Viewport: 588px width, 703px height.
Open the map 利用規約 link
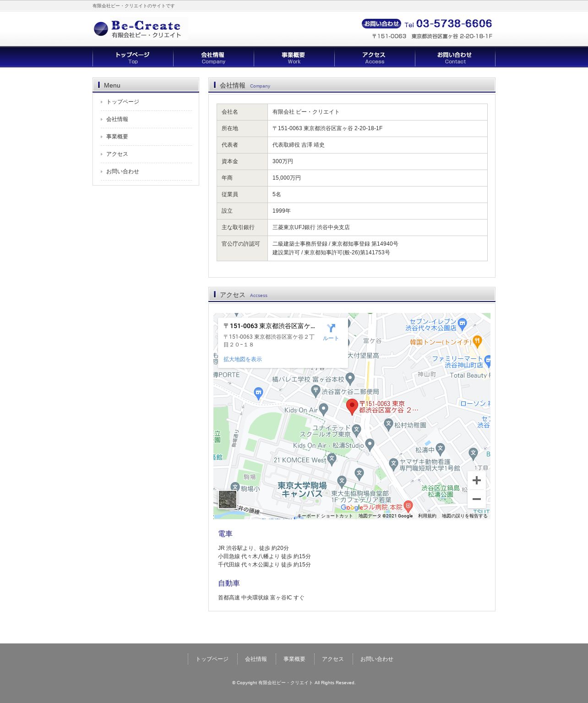[427, 516]
